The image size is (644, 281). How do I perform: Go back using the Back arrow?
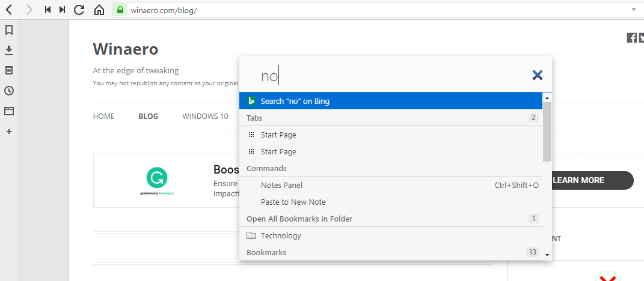(x=8, y=10)
